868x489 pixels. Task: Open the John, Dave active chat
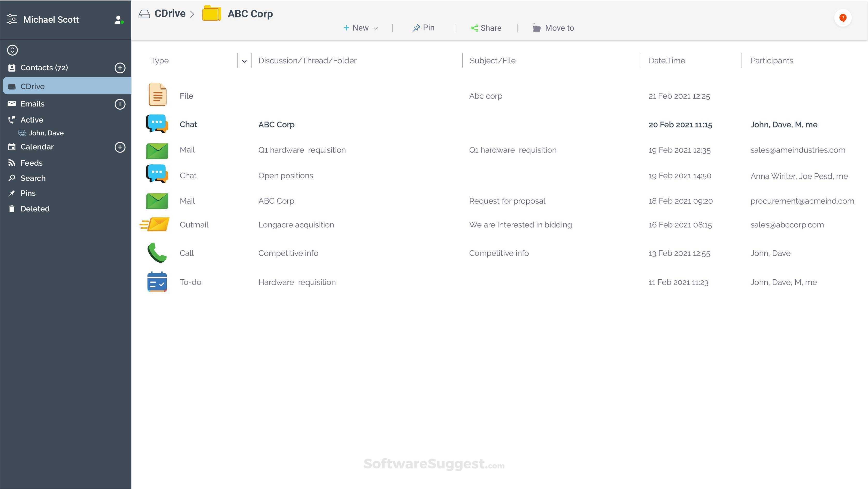coord(46,133)
